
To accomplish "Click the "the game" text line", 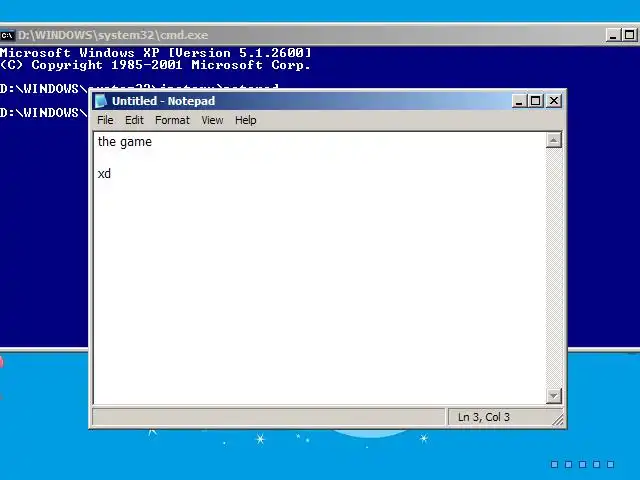I will (x=125, y=142).
